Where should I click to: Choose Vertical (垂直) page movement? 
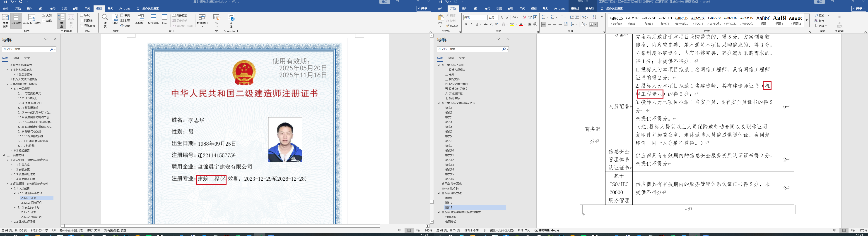pyautogui.click(x=61, y=21)
